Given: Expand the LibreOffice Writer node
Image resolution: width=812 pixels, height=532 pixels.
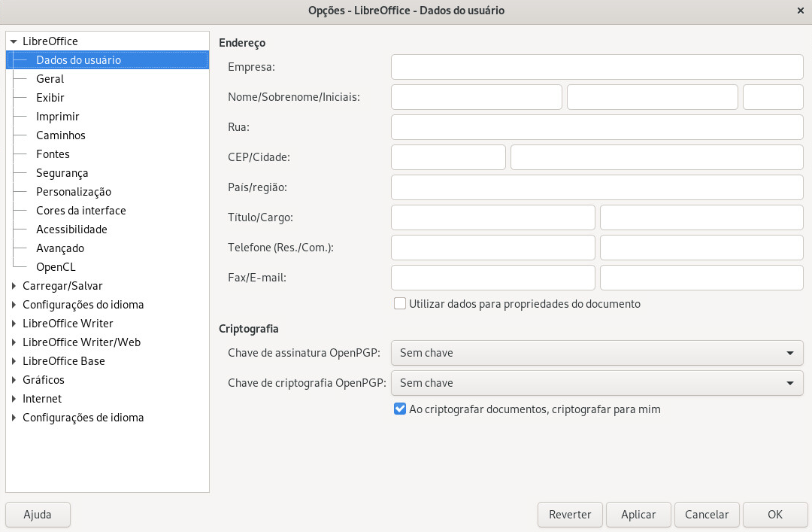Looking at the screenshot, I should (14, 324).
